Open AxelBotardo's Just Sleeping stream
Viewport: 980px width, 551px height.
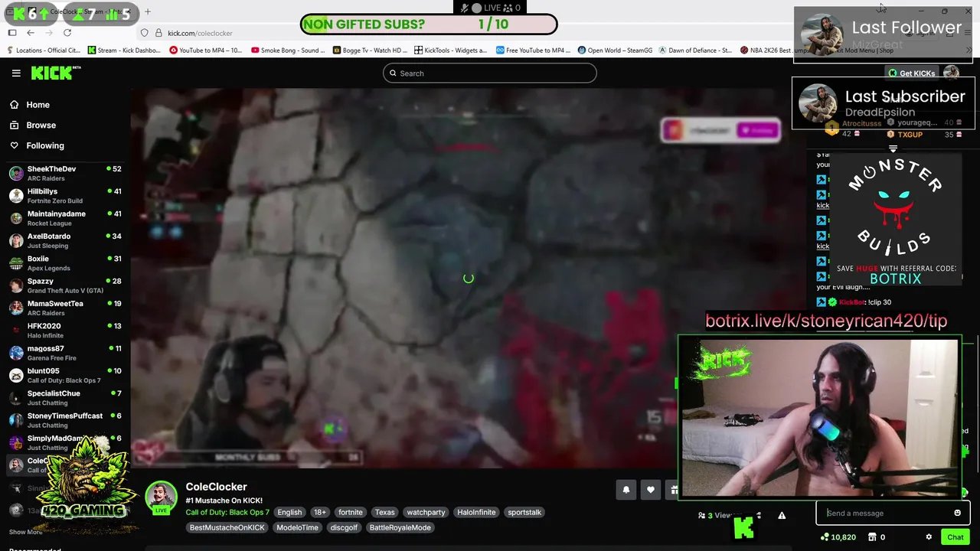[x=65, y=240]
